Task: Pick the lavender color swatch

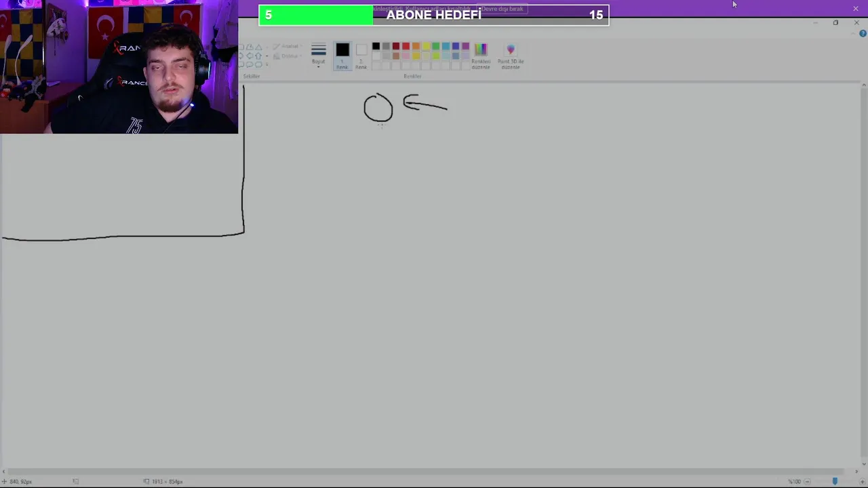Action: (x=465, y=56)
